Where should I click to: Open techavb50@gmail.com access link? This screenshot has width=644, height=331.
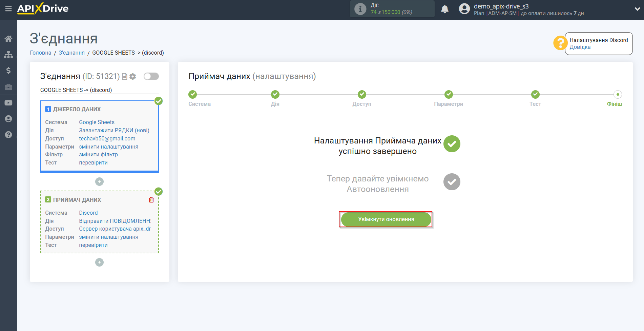(107, 138)
